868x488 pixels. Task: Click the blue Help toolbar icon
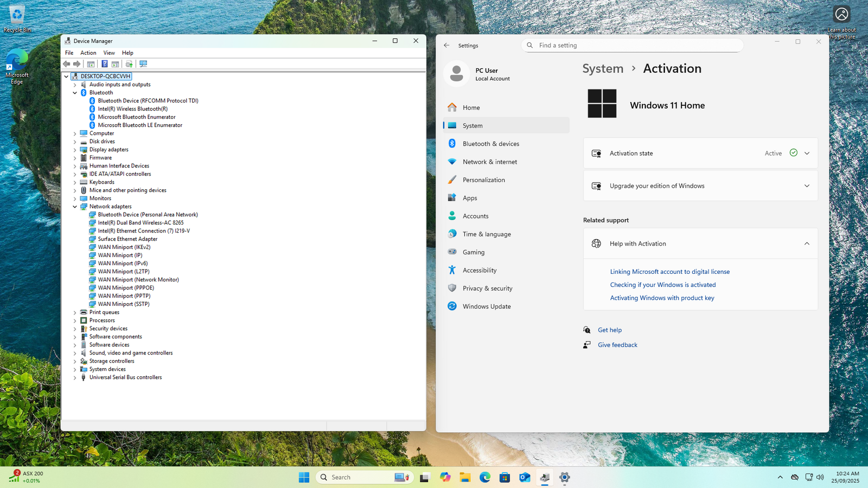tap(104, 64)
